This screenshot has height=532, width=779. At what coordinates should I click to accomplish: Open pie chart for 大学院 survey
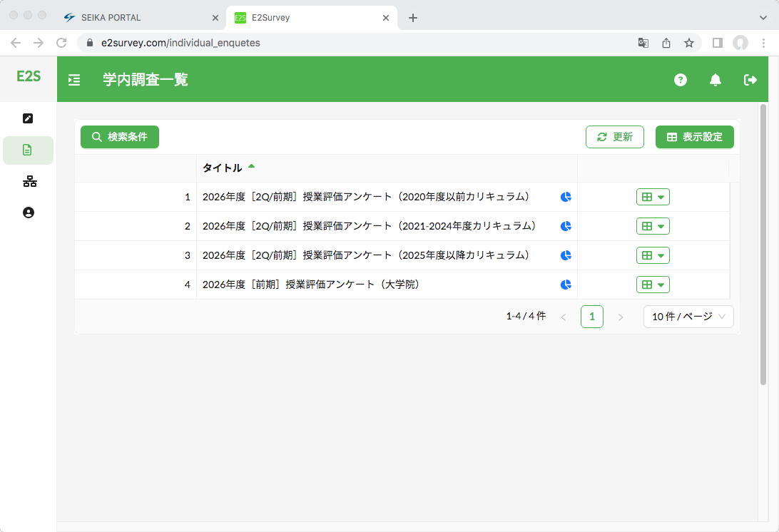[x=566, y=285]
